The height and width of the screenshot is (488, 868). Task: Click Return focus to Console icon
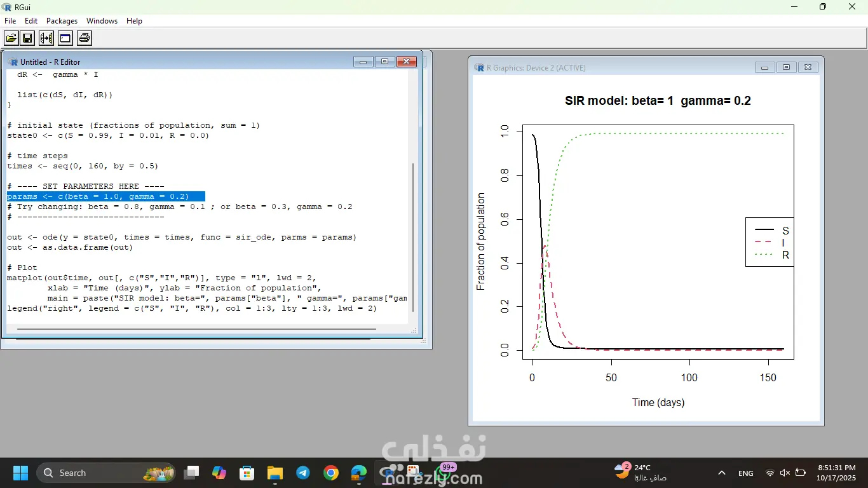pyautogui.click(x=65, y=38)
